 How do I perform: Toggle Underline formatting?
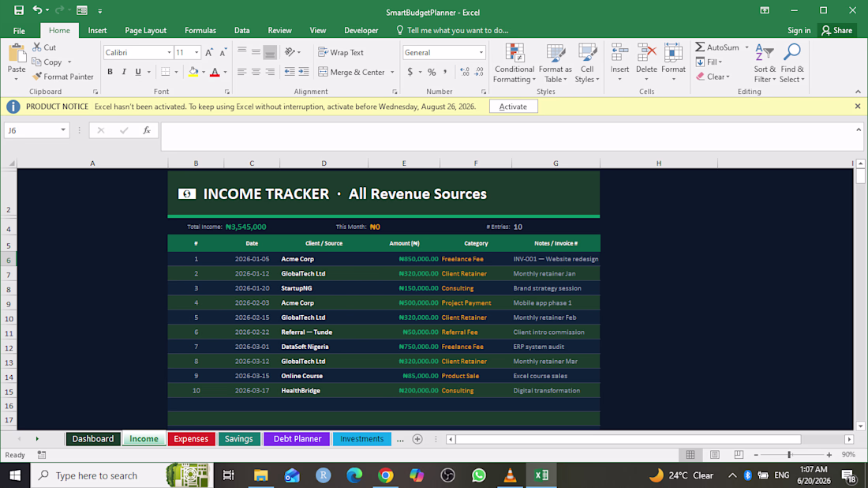tap(138, 72)
